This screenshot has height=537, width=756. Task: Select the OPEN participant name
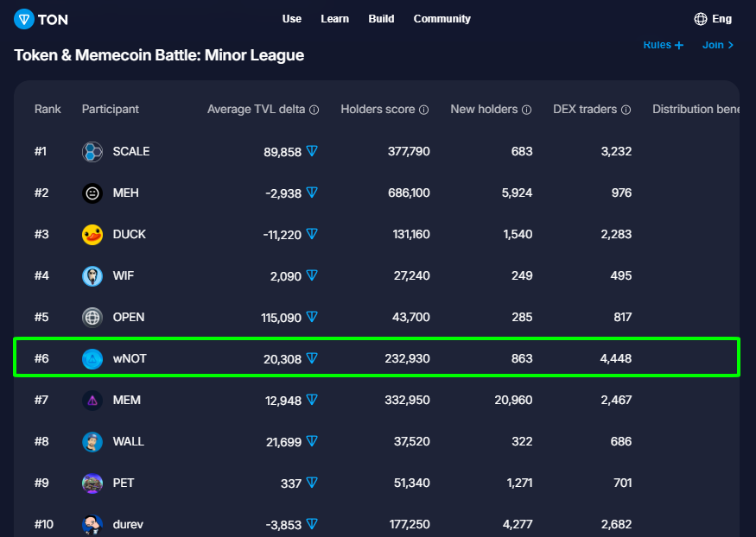[129, 318]
